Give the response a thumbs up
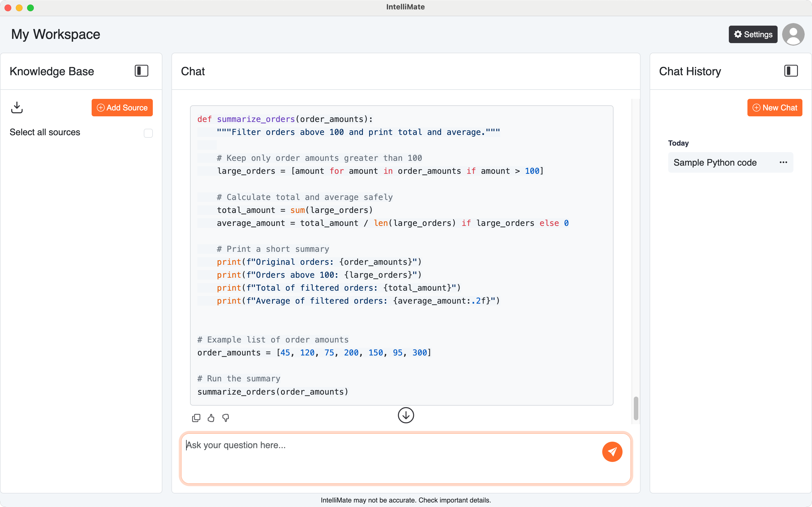This screenshot has width=812, height=507. click(x=211, y=418)
